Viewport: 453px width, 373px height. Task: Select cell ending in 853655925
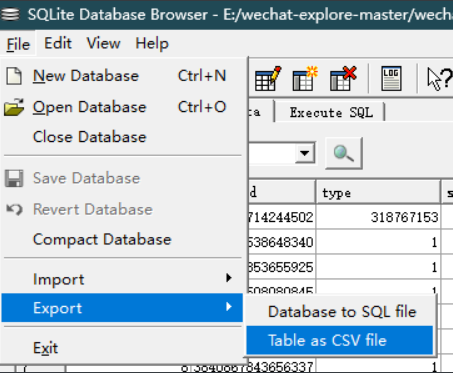(282, 267)
